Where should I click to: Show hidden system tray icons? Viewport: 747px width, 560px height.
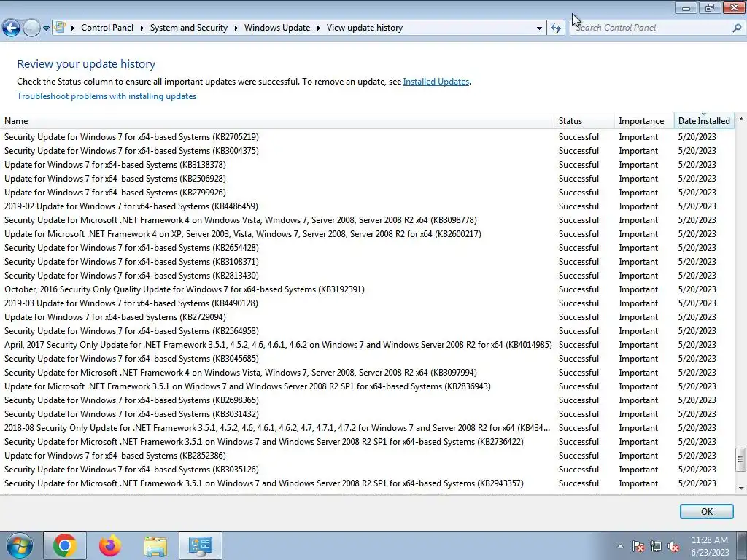(620, 546)
